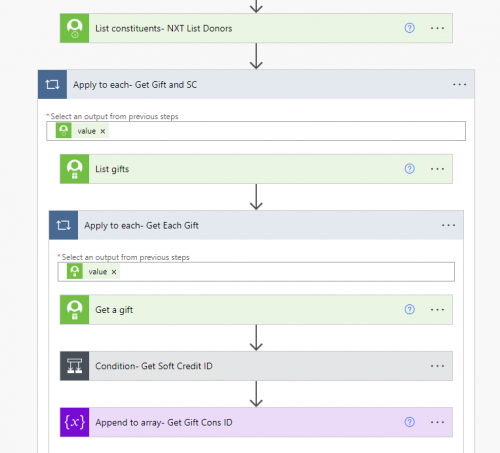Remove the value token in the Get Gift and SC loop
Screen dimensions: 500x453
tap(103, 131)
